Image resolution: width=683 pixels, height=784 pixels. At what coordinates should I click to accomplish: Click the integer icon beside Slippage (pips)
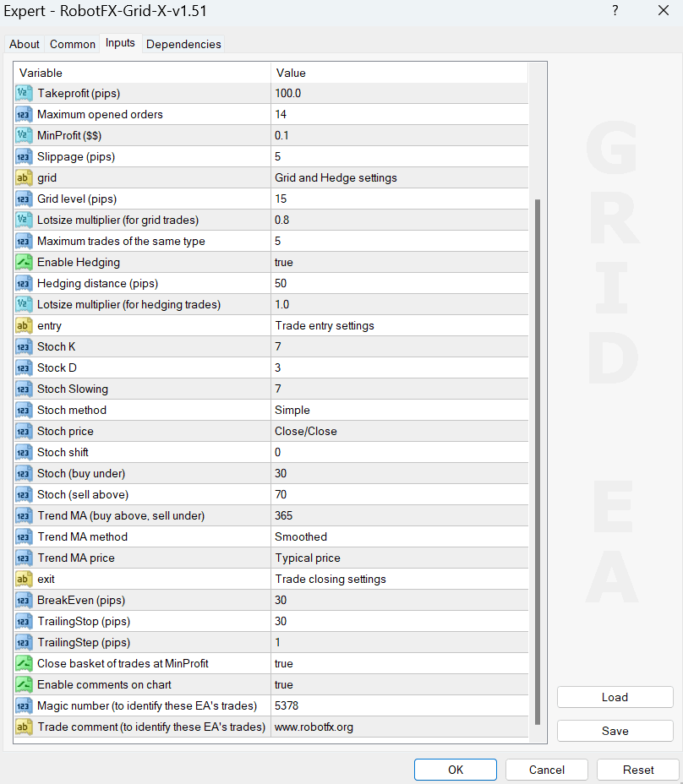24,157
